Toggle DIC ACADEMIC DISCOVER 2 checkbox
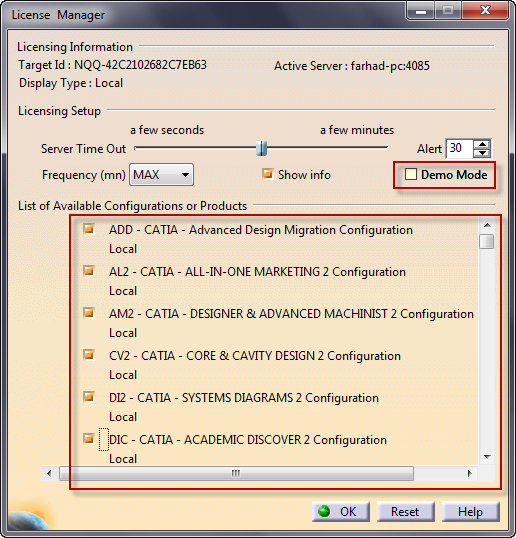The height and width of the screenshot is (538, 516). pos(89,438)
